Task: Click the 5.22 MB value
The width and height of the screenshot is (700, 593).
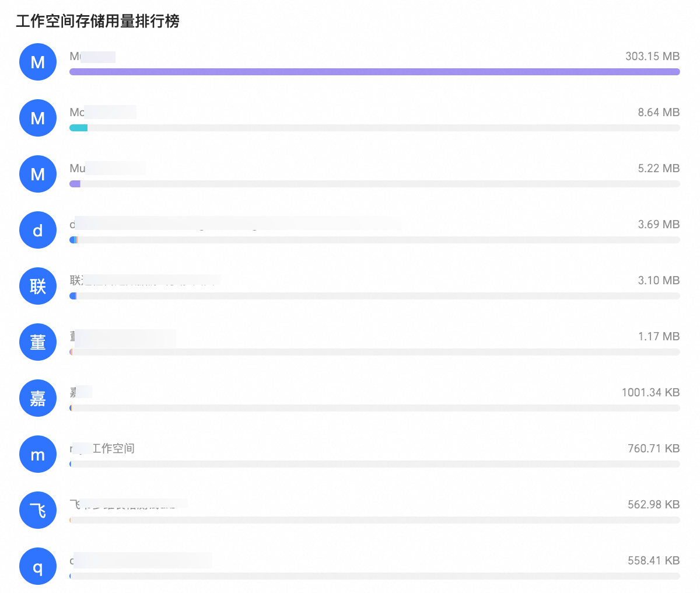Action: [659, 169]
